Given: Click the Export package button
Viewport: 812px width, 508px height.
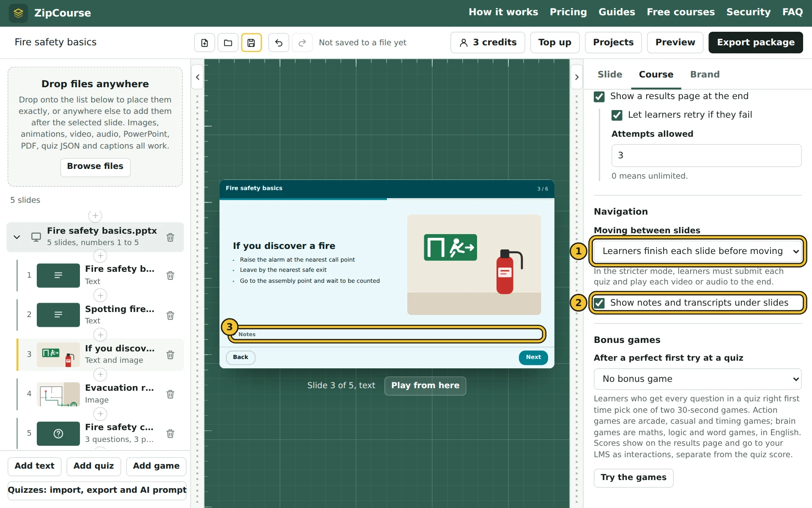Looking at the screenshot, I should (755, 42).
